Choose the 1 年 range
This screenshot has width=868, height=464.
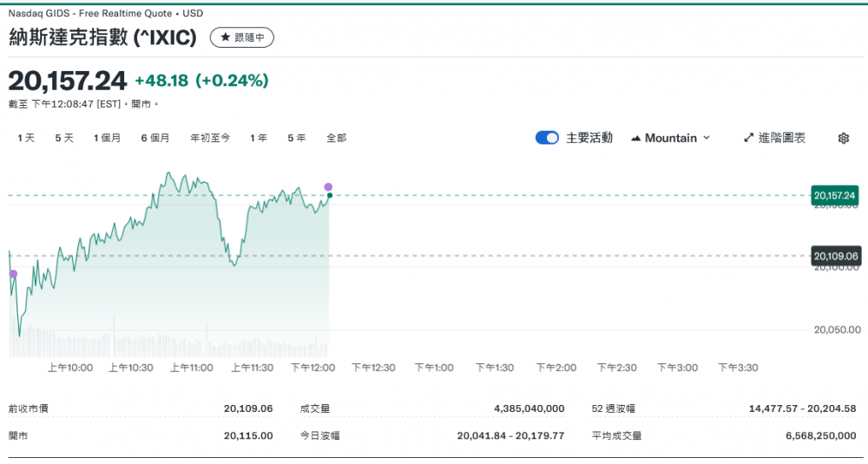pyautogui.click(x=259, y=138)
